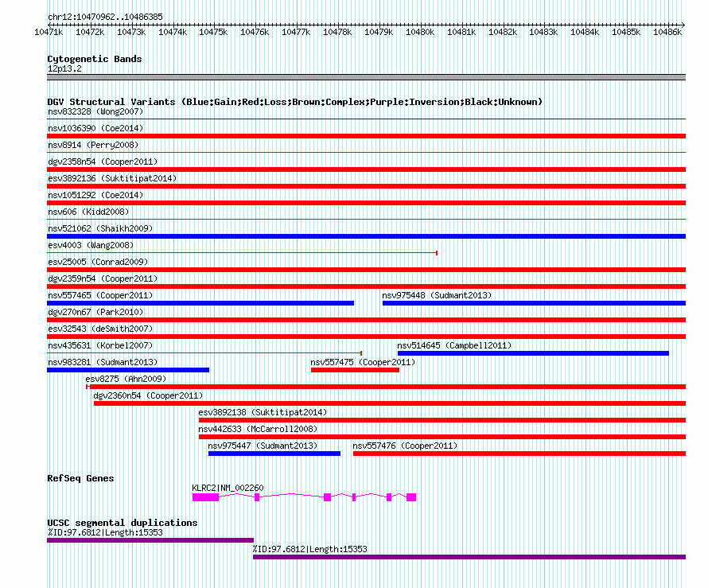Open variant nsv1051292 (Coe2014)
The width and height of the screenshot is (708, 588).
95,195
